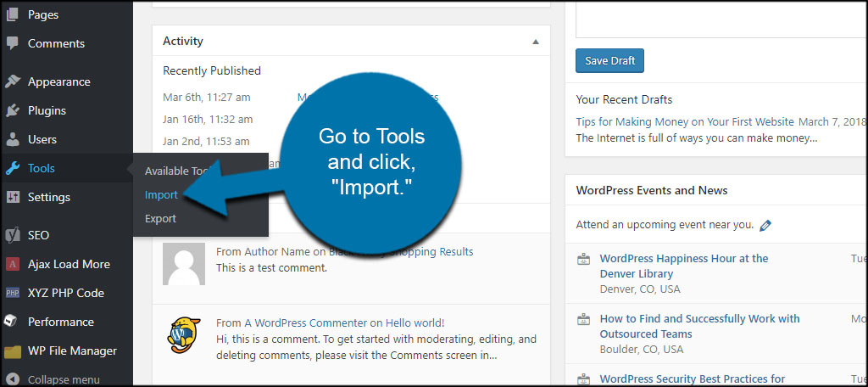Image resolution: width=868 pixels, height=387 pixels.
Task: Click the Jan 16th, 11:32 am entry
Action: coord(208,119)
